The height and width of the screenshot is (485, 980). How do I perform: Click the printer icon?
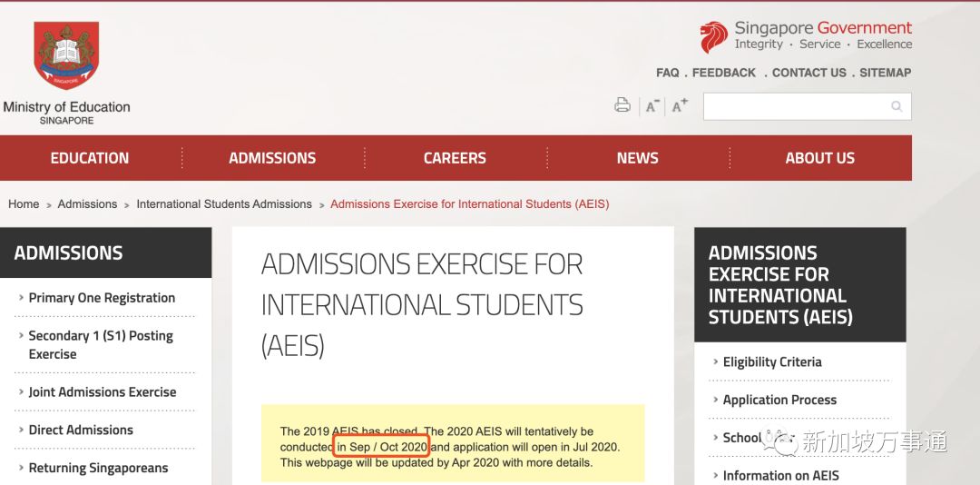(622, 105)
